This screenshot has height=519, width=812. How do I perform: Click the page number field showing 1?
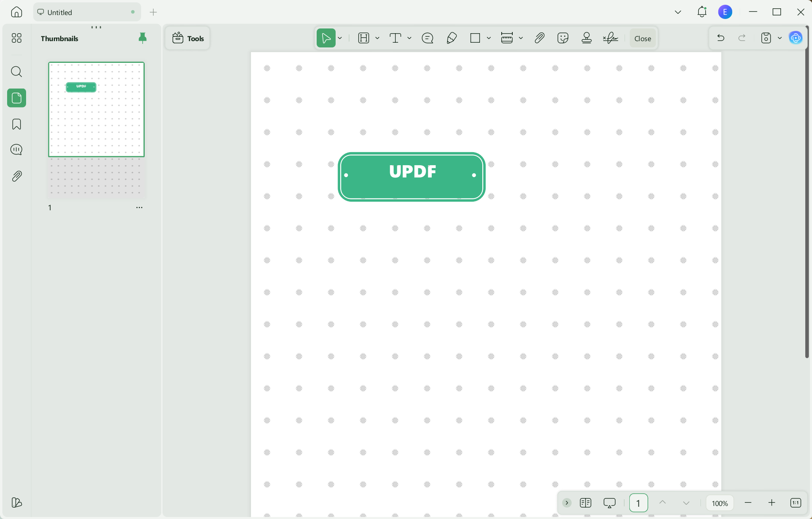click(x=638, y=503)
